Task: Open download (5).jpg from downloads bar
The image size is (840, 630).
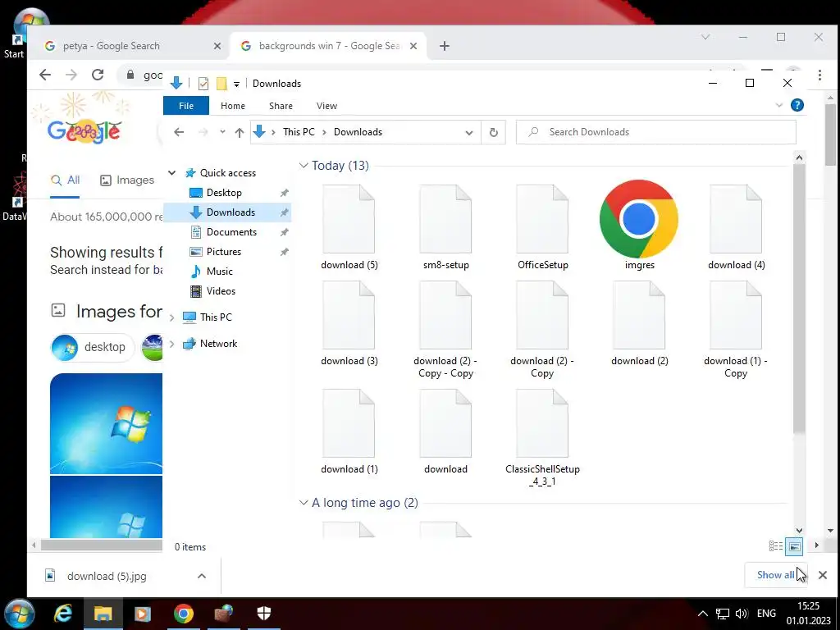Action: pyautogui.click(x=107, y=576)
